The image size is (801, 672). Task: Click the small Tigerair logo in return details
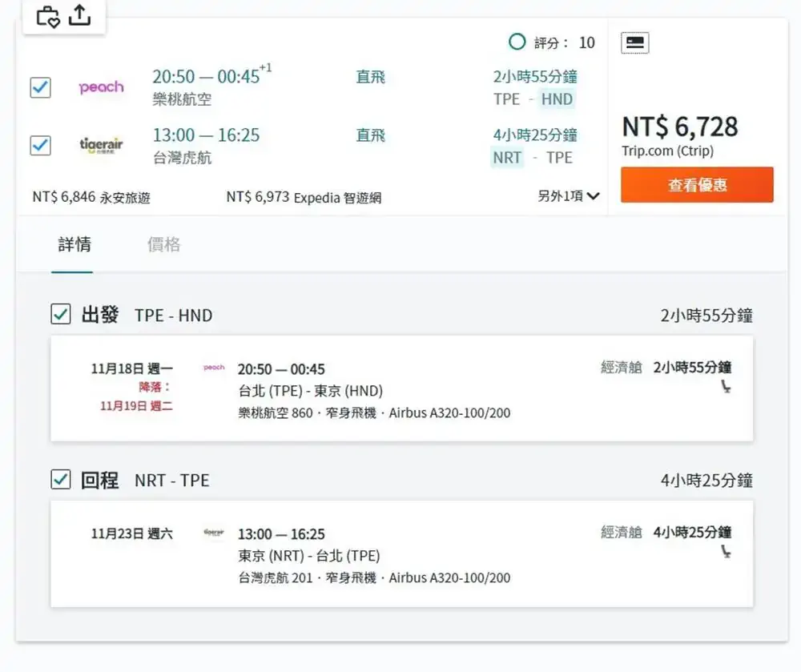[214, 532]
